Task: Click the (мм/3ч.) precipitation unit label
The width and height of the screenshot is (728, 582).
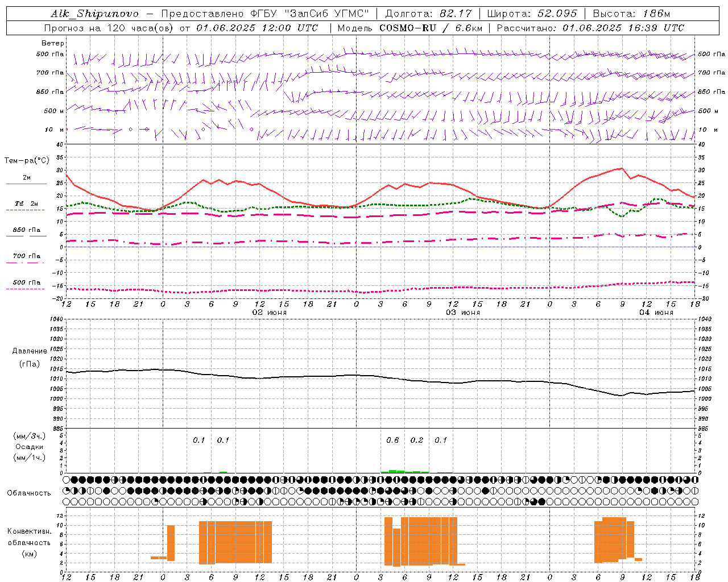Action: (x=30, y=436)
